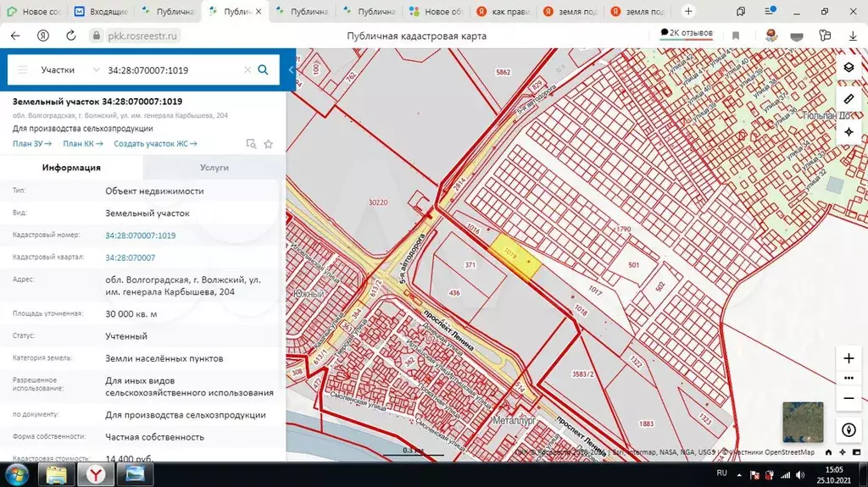Click the compass orientation button
Viewport: 868px width, 487px height.
pyautogui.click(x=849, y=430)
